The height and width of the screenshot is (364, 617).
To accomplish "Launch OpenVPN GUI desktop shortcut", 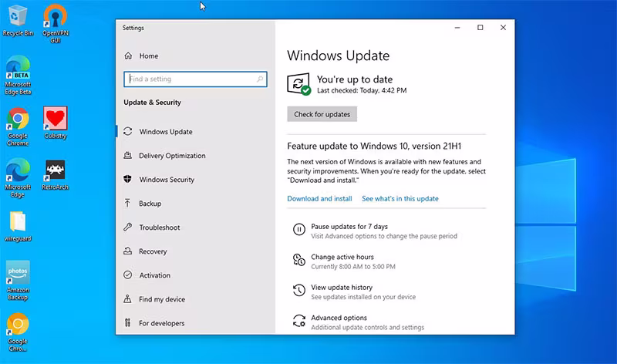I will tap(56, 23).
